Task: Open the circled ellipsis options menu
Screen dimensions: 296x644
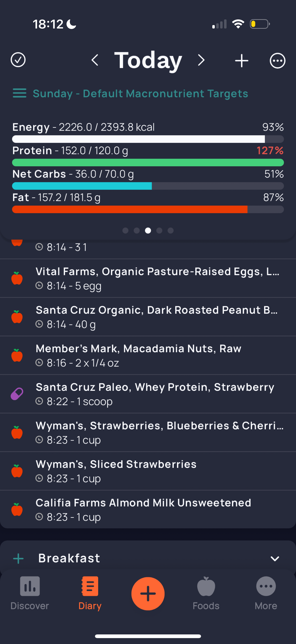Action: point(277,60)
